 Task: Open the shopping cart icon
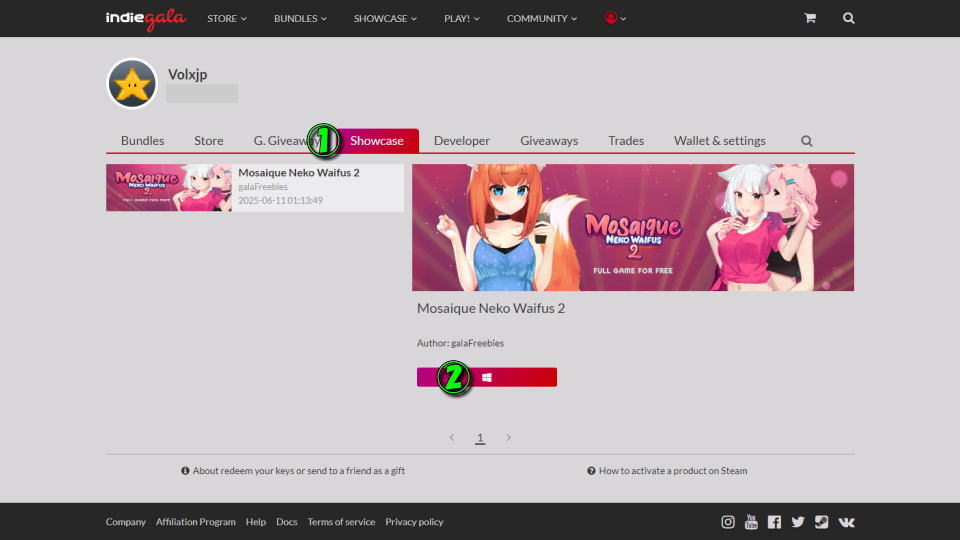(x=810, y=18)
